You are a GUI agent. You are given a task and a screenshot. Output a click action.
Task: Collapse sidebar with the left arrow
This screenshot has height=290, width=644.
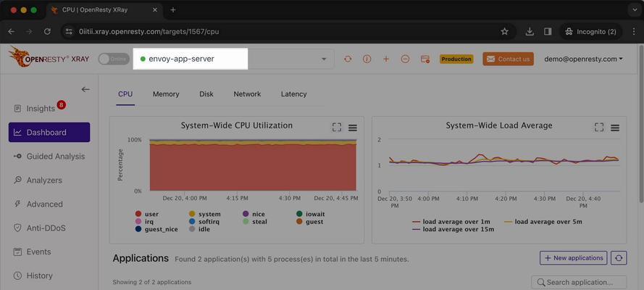pyautogui.click(x=85, y=90)
